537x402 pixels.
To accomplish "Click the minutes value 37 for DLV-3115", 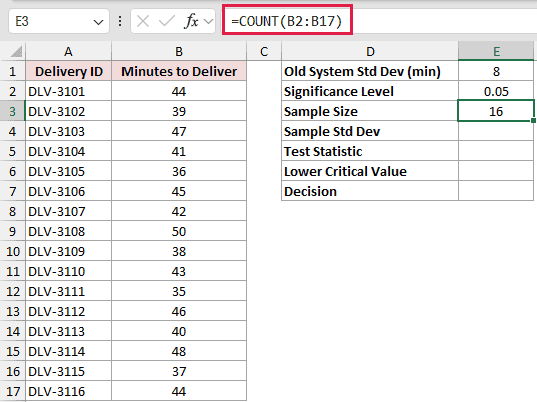I will (x=179, y=371).
